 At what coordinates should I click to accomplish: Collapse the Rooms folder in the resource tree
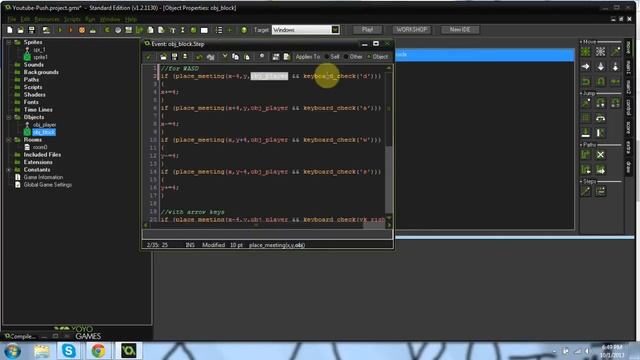pyautogui.click(x=9, y=140)
